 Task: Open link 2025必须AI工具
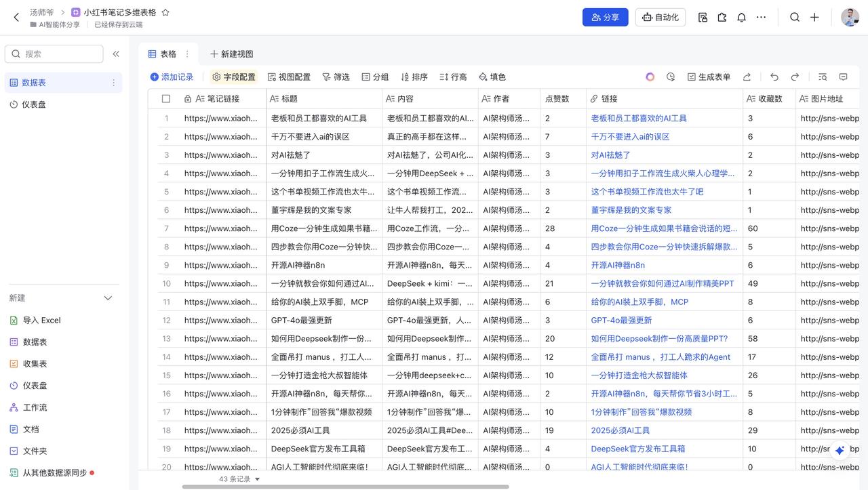pos(620,430)
